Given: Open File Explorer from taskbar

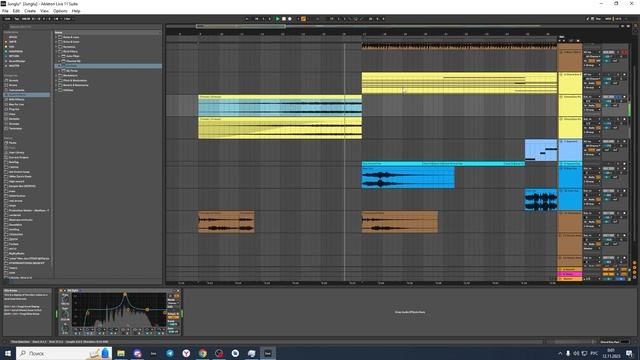Looking at the screenshot, I should click(x=121, y=353).
